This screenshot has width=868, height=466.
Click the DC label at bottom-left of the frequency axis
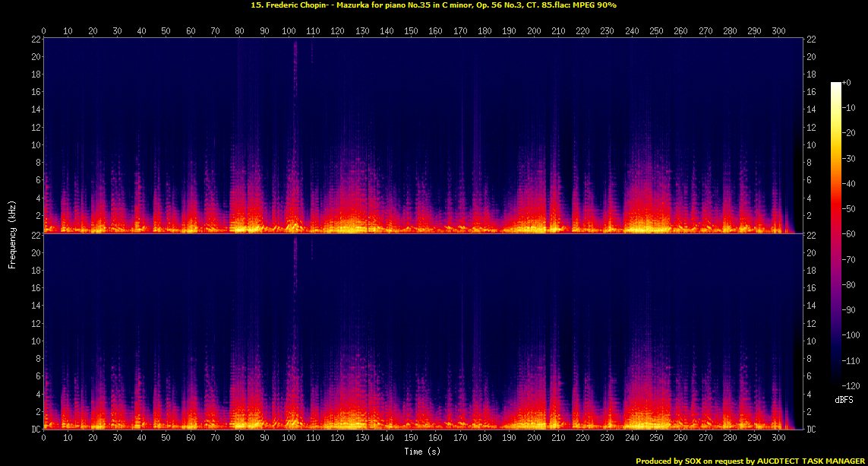coord(34,430)
